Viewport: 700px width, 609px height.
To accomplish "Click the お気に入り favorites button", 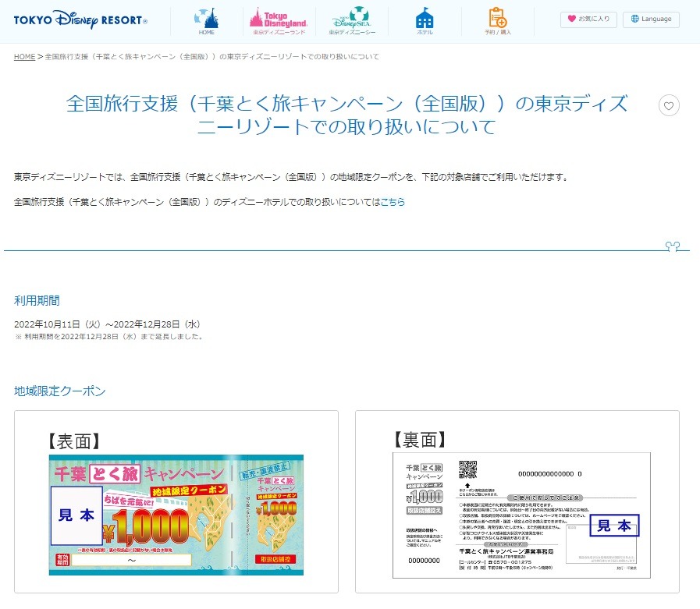I will pos(588,19).
